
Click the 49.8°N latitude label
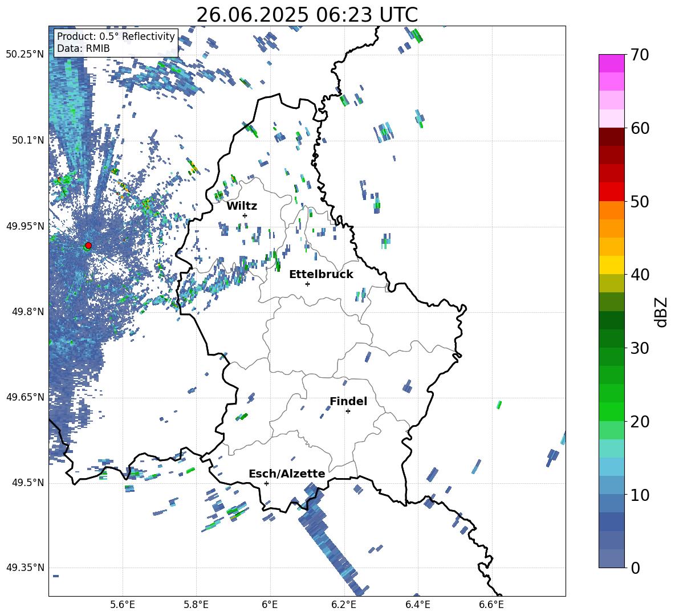pos(28,312)
